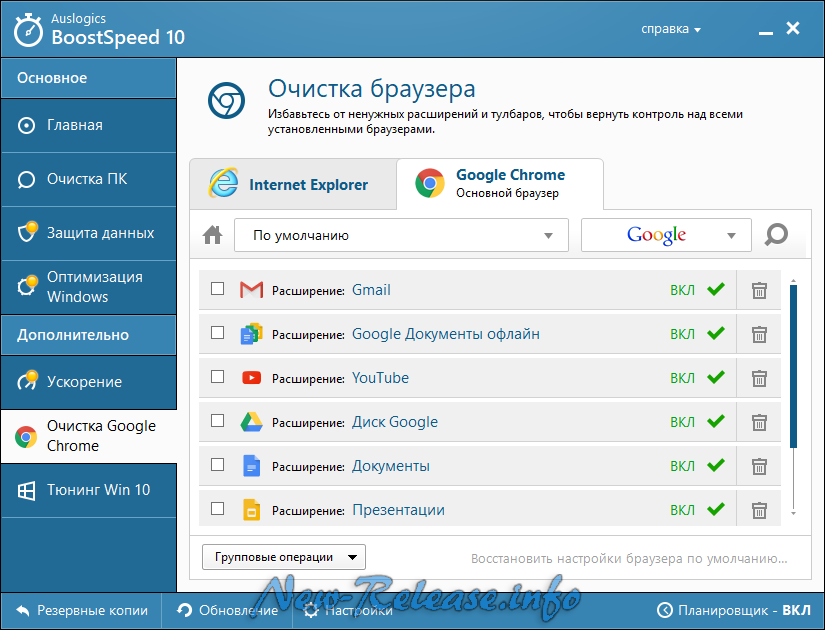Screen dimensions: 825x630
Task: Click the Защита данных shield icon
Action: tap(27, 231)
